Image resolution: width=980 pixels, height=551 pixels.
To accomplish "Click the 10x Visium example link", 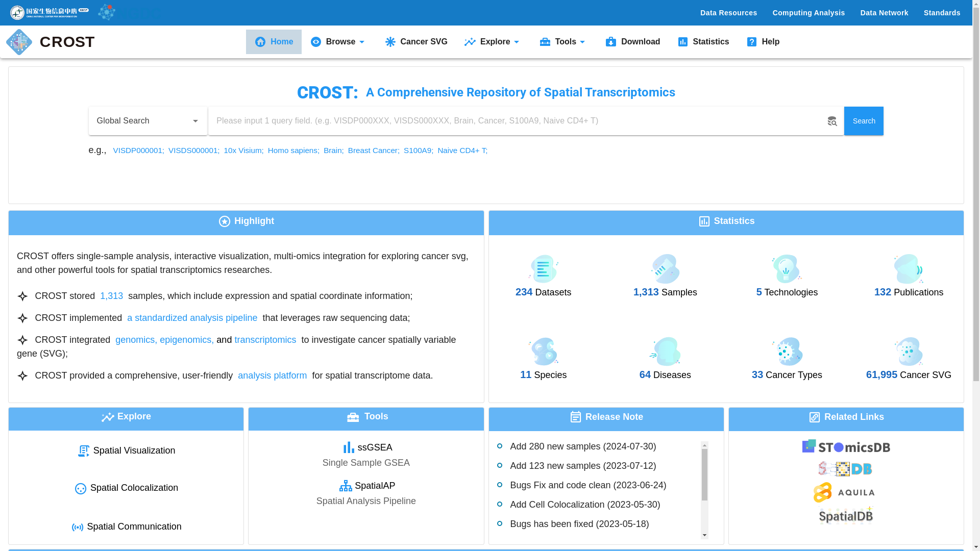I will (243, 151).
